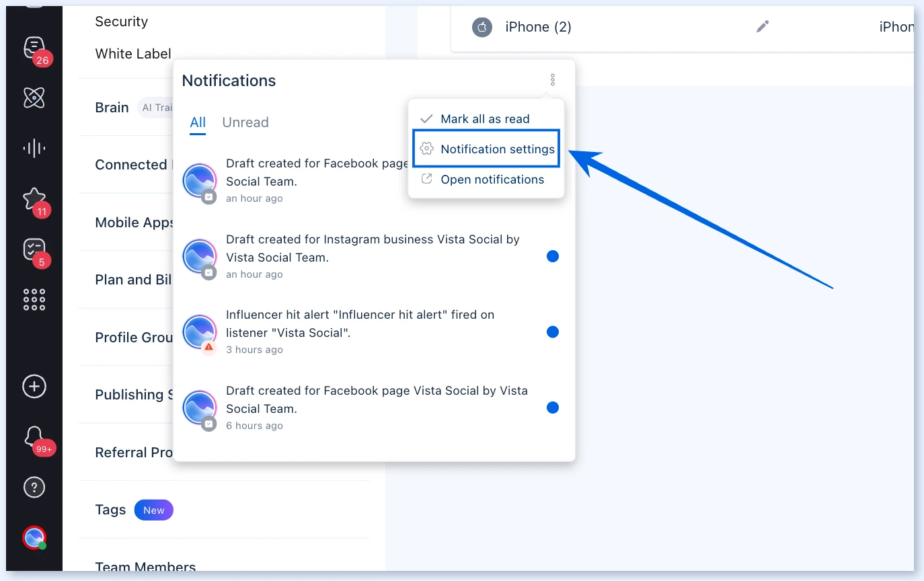The image size is (924, 581).
Task: Open the Facebook page draft notification from 6 hours ago
Action: [377, 399]
